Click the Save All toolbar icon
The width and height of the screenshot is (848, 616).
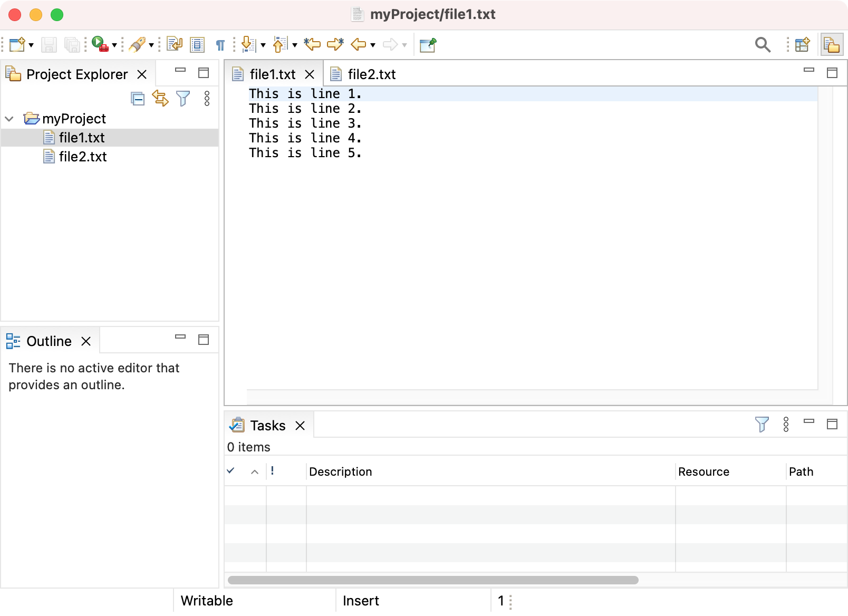(72, 45)
